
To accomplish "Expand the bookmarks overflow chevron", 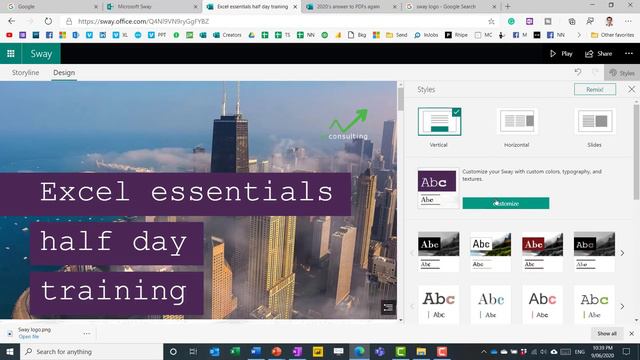I will [578, 35].
